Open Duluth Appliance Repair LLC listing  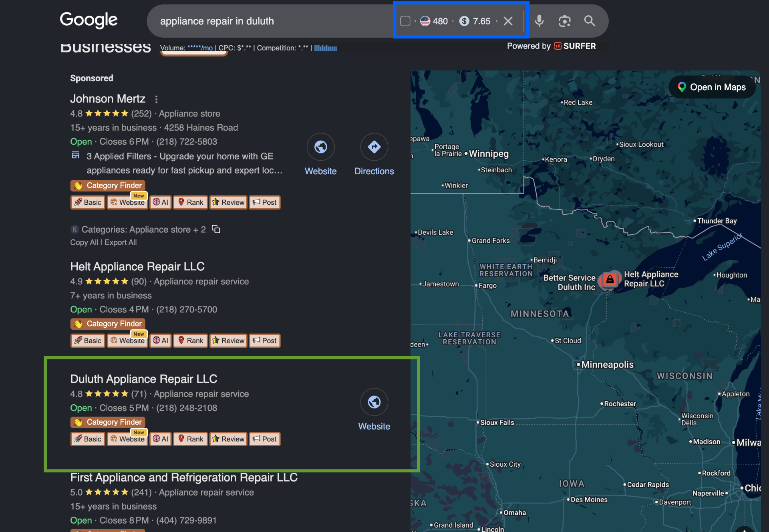(144, 379)
